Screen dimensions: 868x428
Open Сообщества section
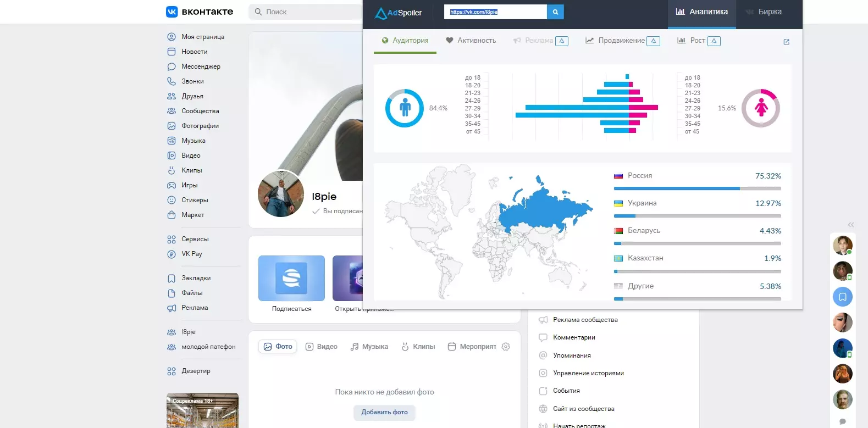[x=200, y=111]
